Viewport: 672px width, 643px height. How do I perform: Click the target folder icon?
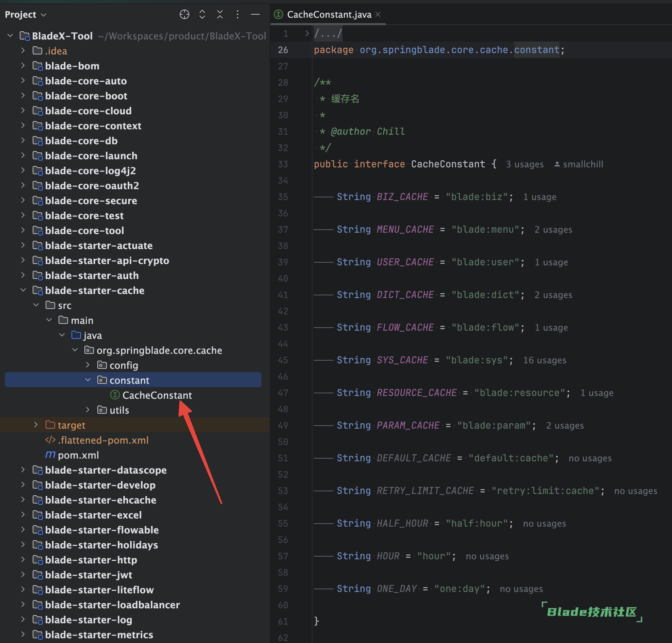coord(50,425)
